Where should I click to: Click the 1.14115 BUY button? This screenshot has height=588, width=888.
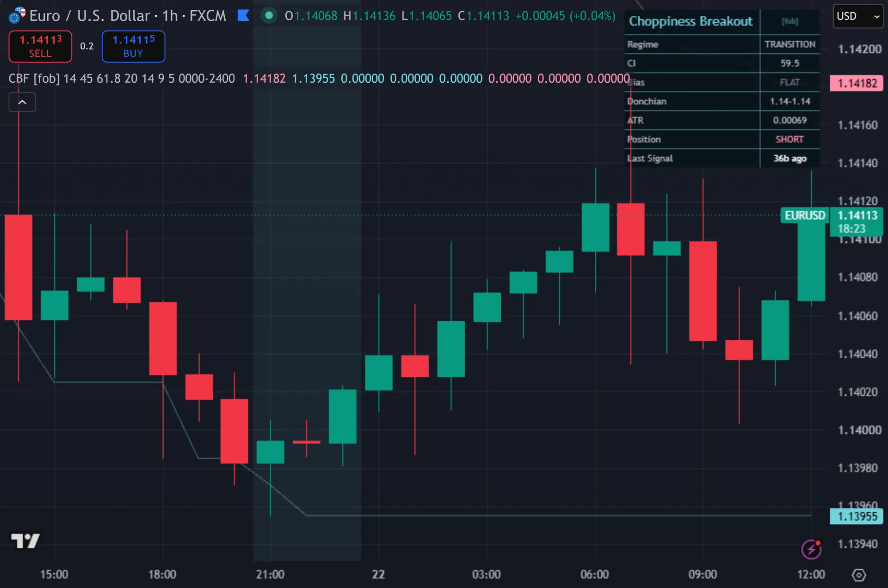pyautogui.click(x=133, y=46)
